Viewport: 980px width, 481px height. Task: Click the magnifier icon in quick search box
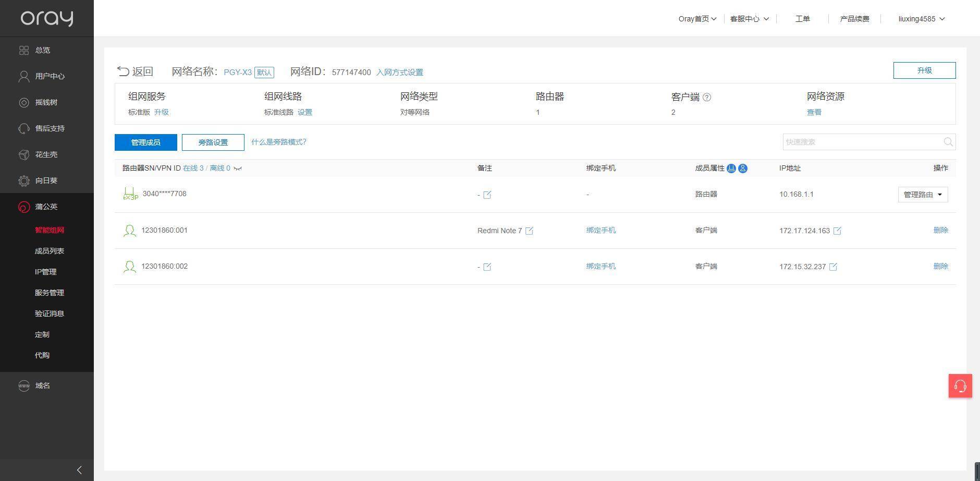948,141
